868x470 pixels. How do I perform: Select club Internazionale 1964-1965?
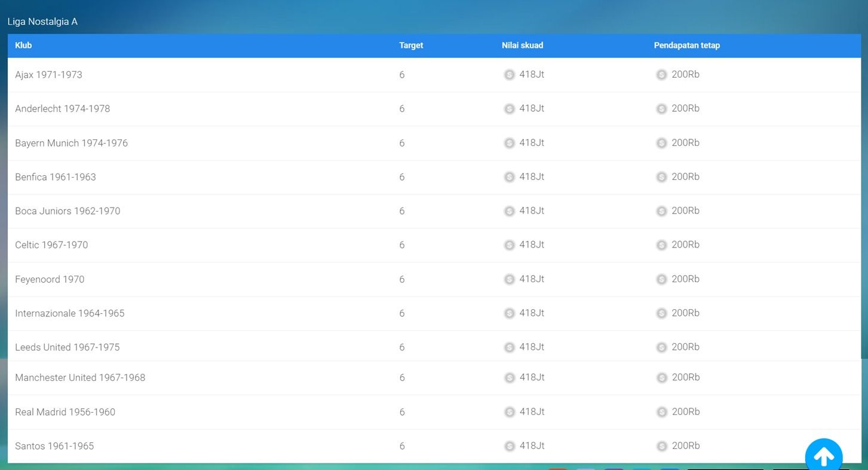click(69, 313)
